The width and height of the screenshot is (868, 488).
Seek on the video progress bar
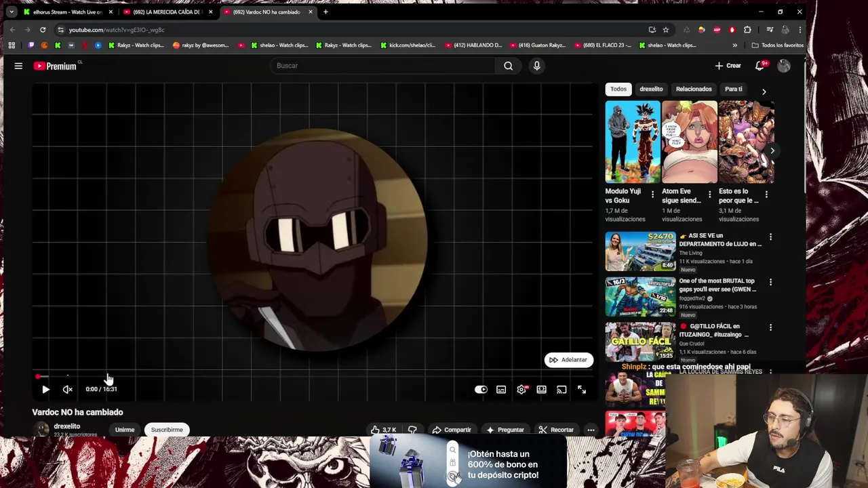[313, 376]
